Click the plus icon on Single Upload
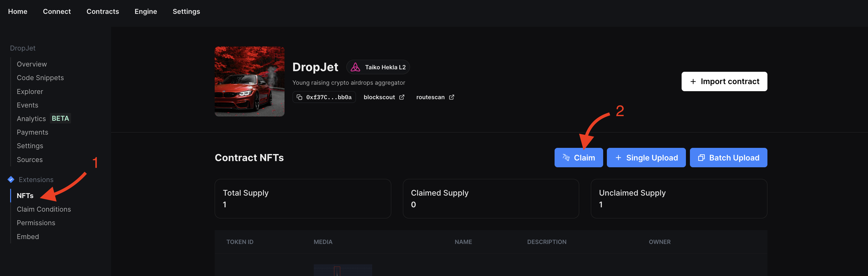This screenshot has width=868, height=276. (618, 158)
